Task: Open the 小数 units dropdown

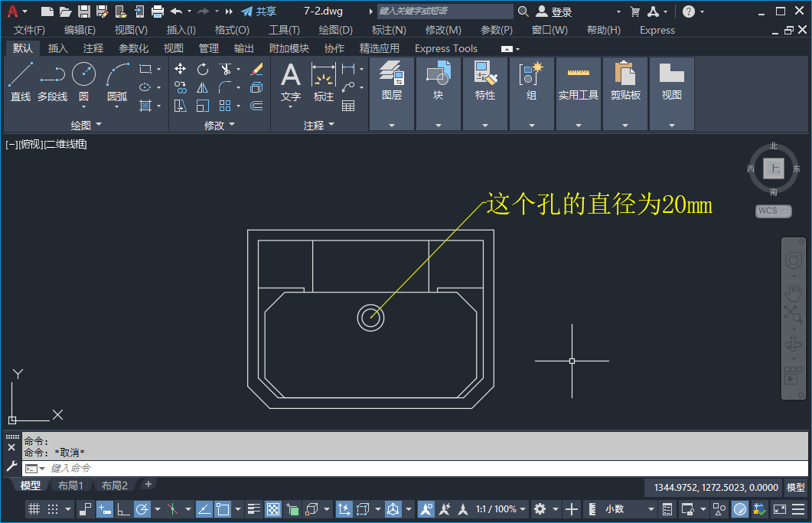Action: [651, 509]
